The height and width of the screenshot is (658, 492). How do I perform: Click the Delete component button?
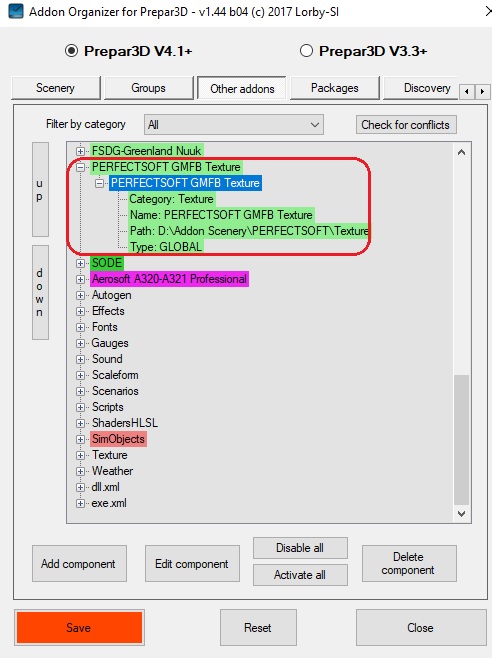(409, 564)
